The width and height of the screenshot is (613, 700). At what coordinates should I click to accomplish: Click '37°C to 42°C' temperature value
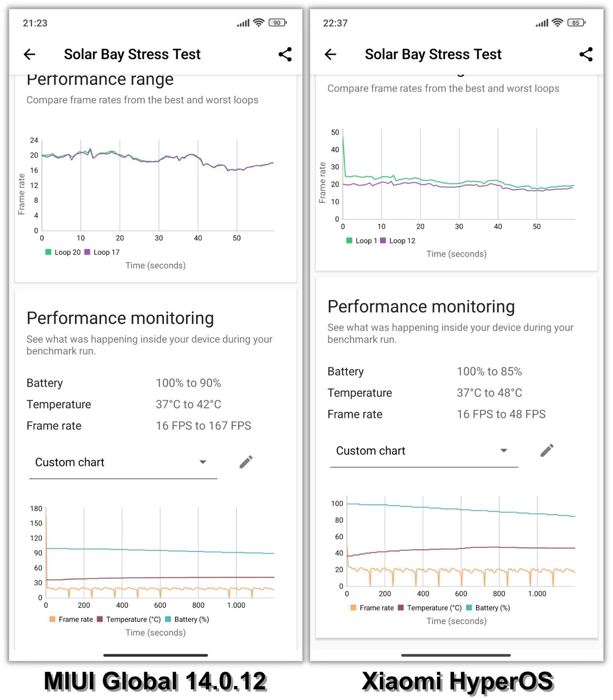(188, 404)
